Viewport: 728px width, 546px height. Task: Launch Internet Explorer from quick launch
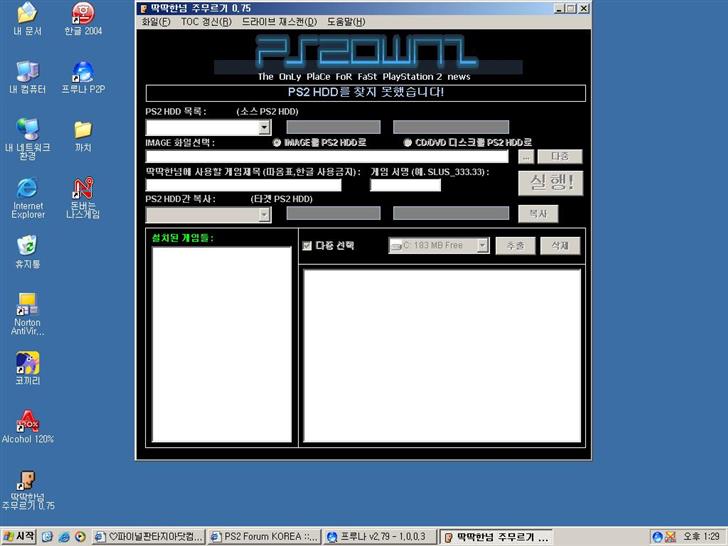(x=64, y=537)
